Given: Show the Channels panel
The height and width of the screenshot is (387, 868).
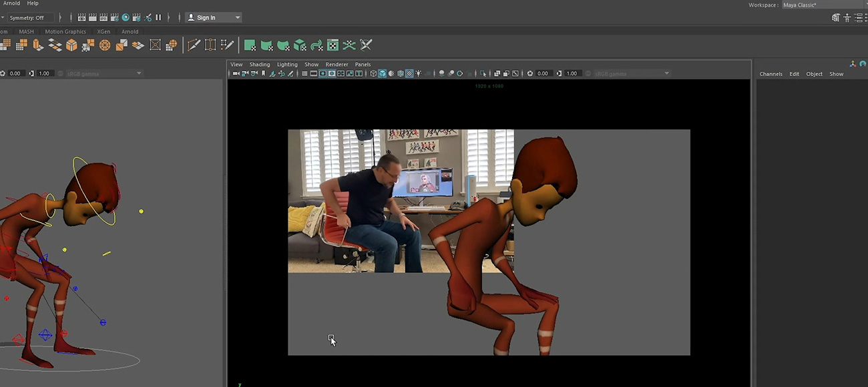Looking at the screenshot, I should pyautogui.click(x=771, y=73).
